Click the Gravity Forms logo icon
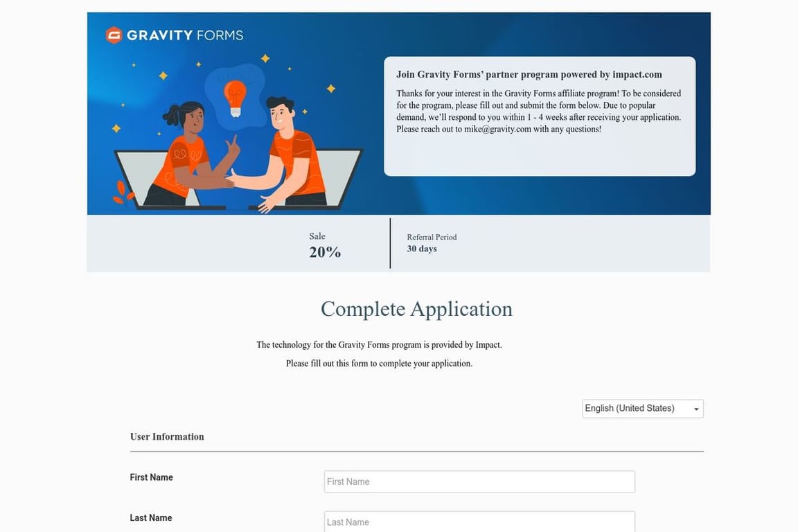Viewport: 798px width, 532px height. pos(114,35)
